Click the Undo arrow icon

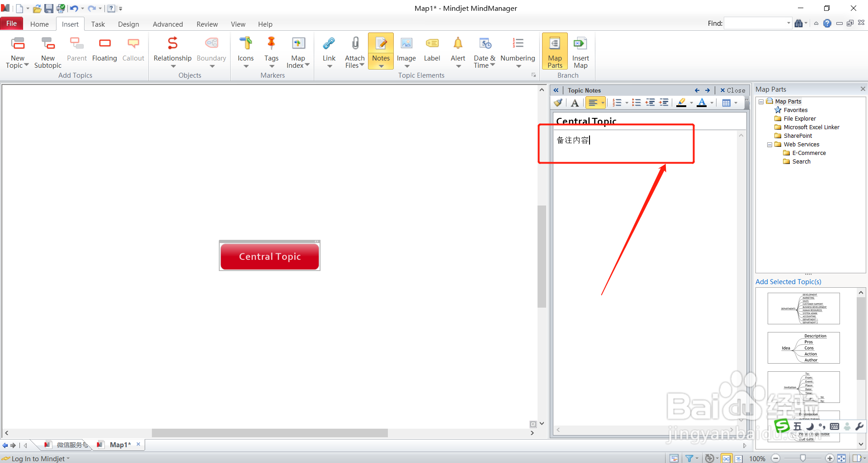click(x=74, y=8)
